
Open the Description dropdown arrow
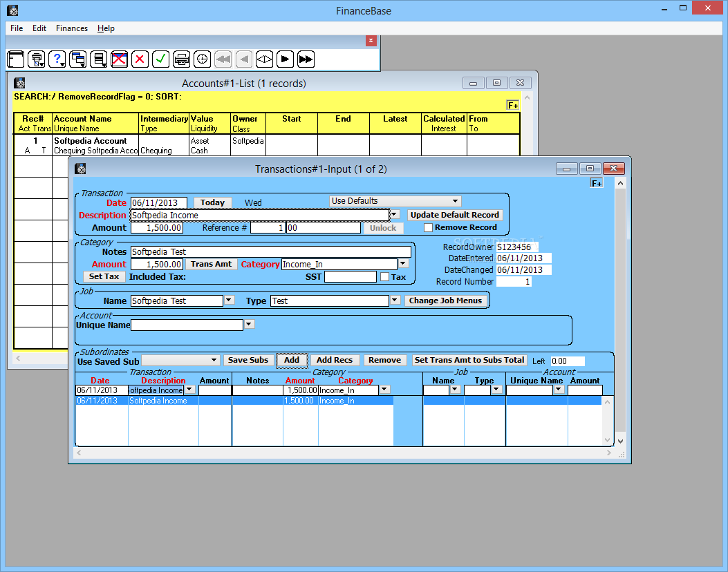tap(394, 214)
